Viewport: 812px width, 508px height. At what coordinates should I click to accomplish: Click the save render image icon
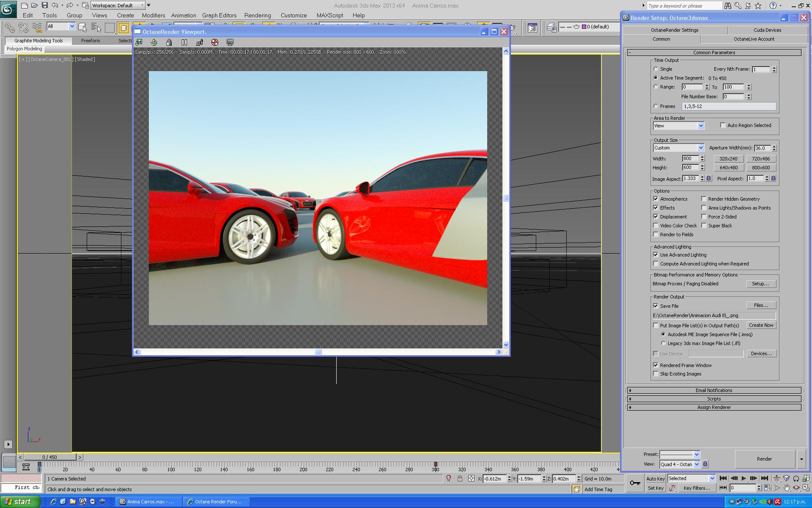(x=139, y=42)
